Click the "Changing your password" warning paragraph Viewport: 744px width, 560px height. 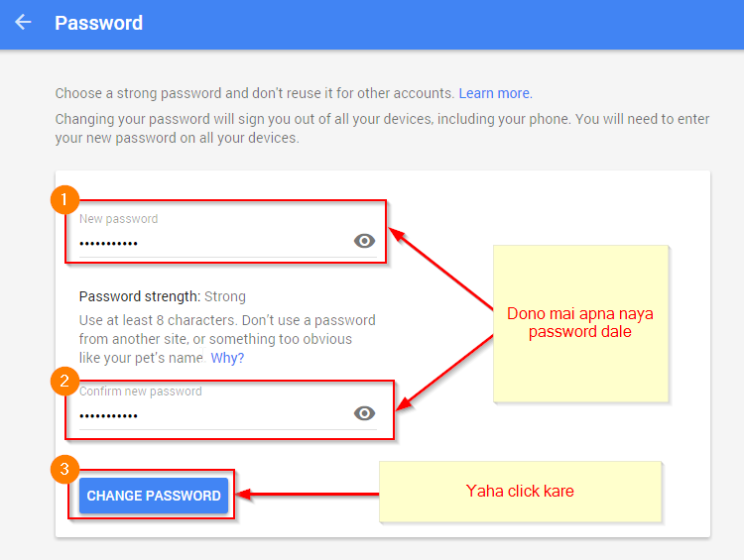pos(382,128)
